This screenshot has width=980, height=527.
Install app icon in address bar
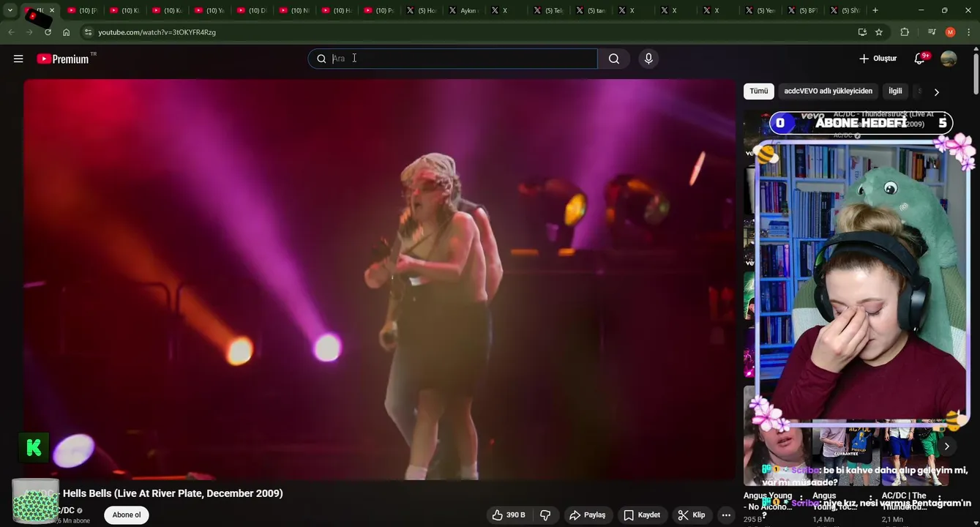pyautogui.click(x=862, y=32)
